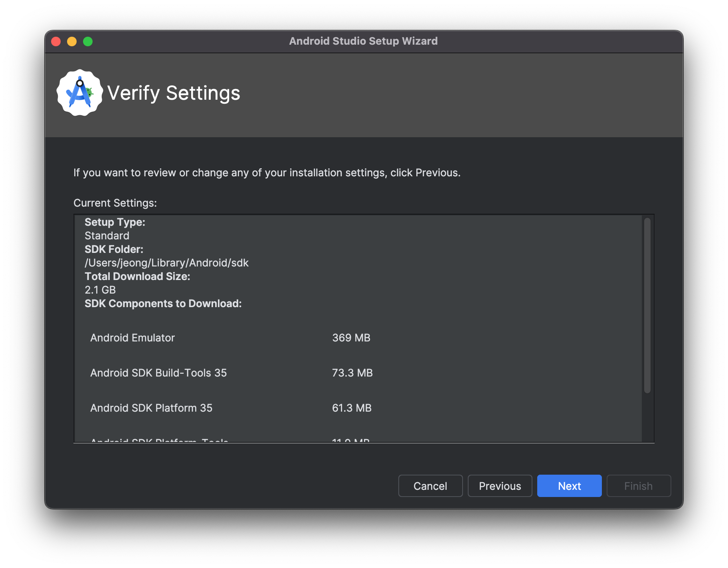Click the Setup Type label
Image resolution: width=728 pixels, height=568 pixels.
point(115,222)
